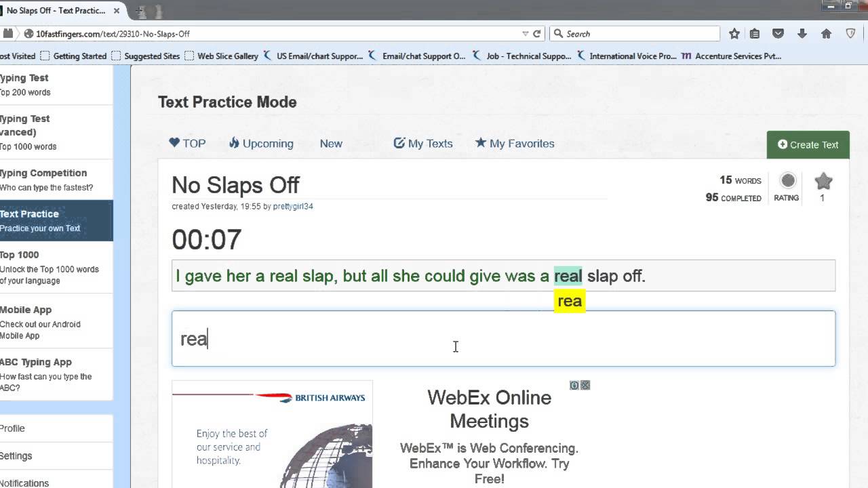Select Text Practice sidebar item
868x488 pixels.
click(56, 220)
